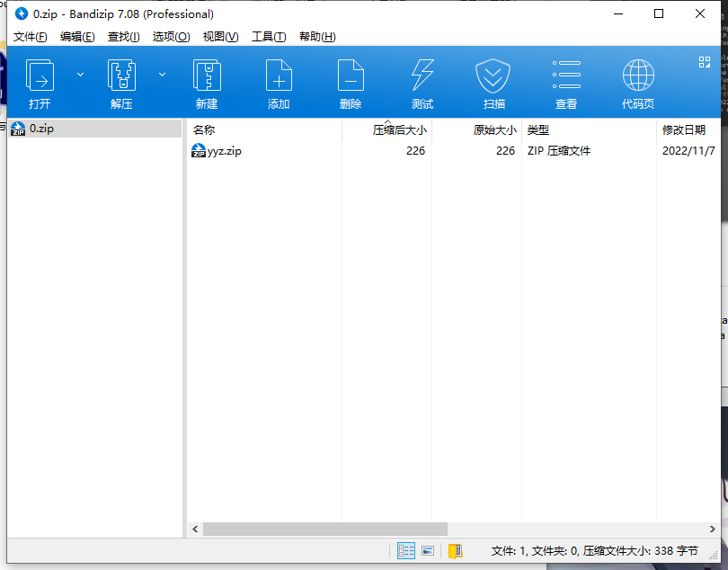Open the 视图(V) menu
The image size is (728, 570).
pyautogui.click(x=220, y=37)
